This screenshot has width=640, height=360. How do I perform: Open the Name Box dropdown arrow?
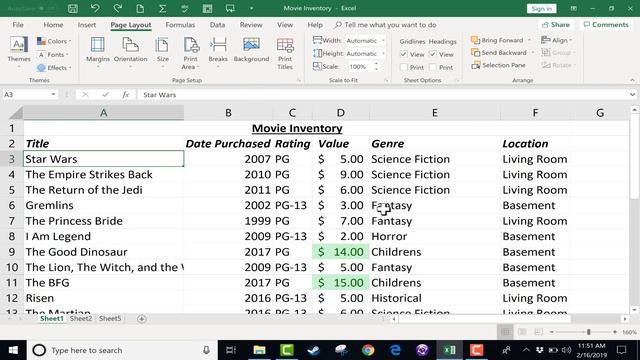point(53,95)
